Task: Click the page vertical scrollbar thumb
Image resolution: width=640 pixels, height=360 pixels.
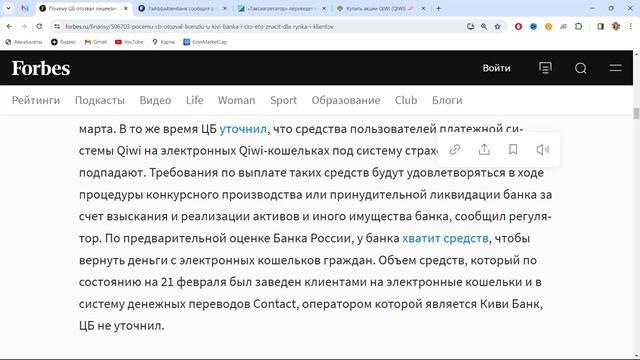Action: (636, 113)
